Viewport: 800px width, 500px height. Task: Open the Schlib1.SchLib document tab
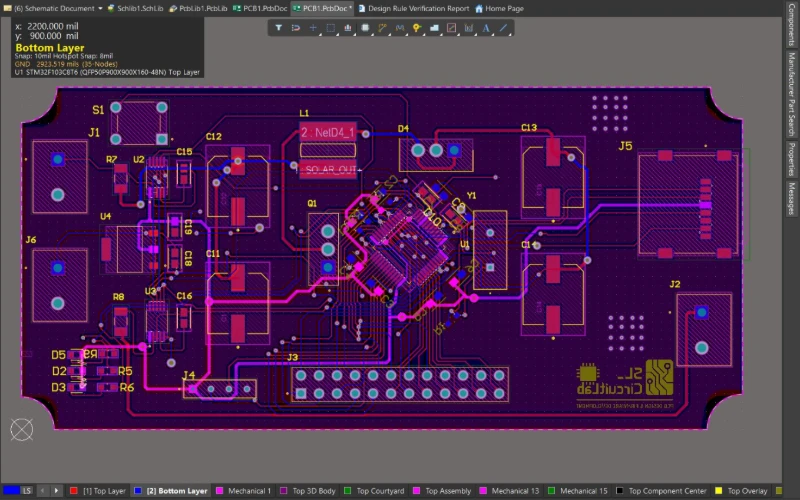(x=139, y=8)
